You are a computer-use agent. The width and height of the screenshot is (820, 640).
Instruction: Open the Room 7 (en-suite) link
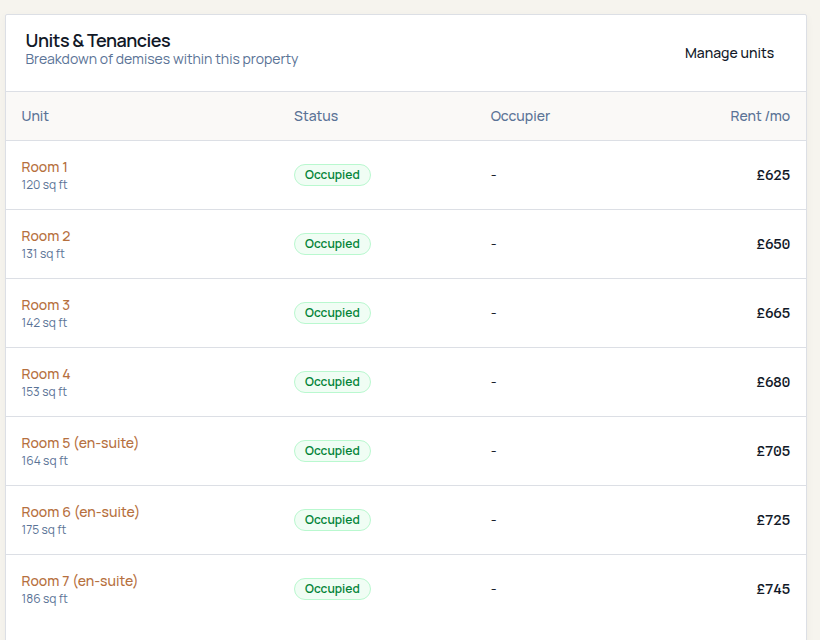(79, 581)
